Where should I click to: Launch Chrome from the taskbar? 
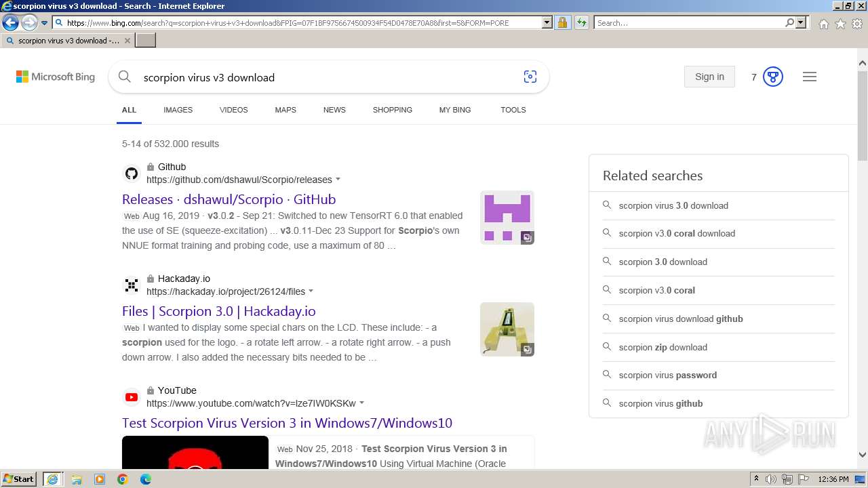pos(122,479)
